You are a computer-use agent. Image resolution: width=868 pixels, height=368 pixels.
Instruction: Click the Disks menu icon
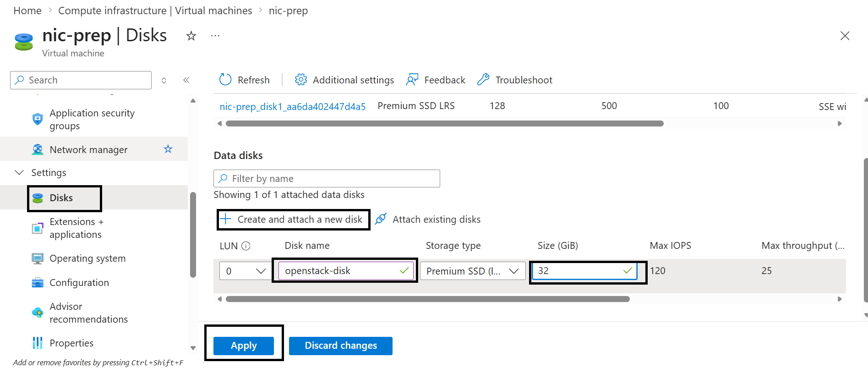point(38,198)
